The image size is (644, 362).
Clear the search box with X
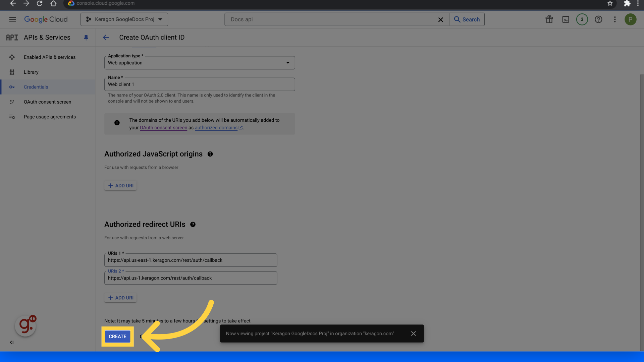point(440,20)
